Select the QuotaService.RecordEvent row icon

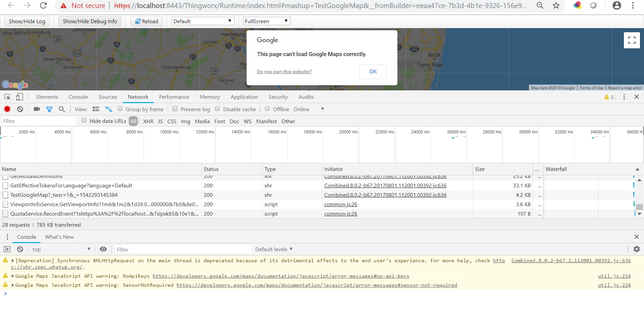pyautogui.click(x=5, y=214)
